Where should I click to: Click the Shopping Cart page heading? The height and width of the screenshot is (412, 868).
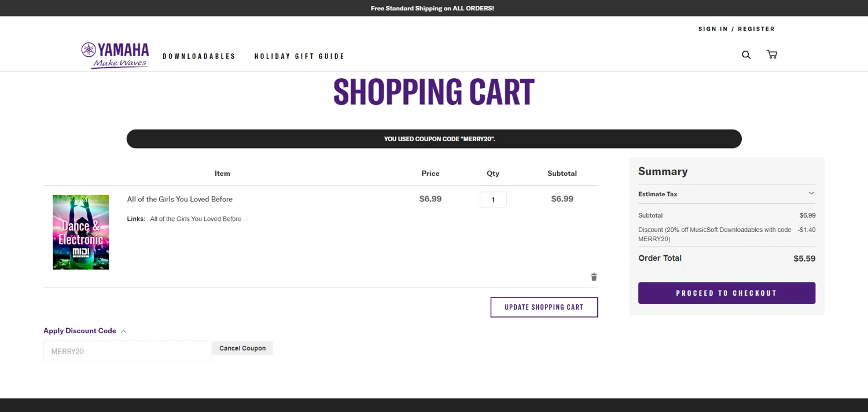(x=434, y=91)
